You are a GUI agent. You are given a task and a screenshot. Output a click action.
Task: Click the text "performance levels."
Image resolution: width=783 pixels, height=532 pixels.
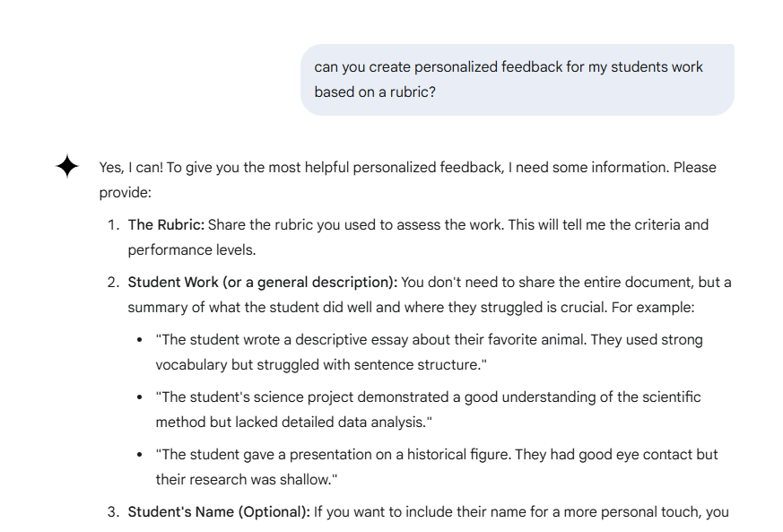click(x=192, y=249)
